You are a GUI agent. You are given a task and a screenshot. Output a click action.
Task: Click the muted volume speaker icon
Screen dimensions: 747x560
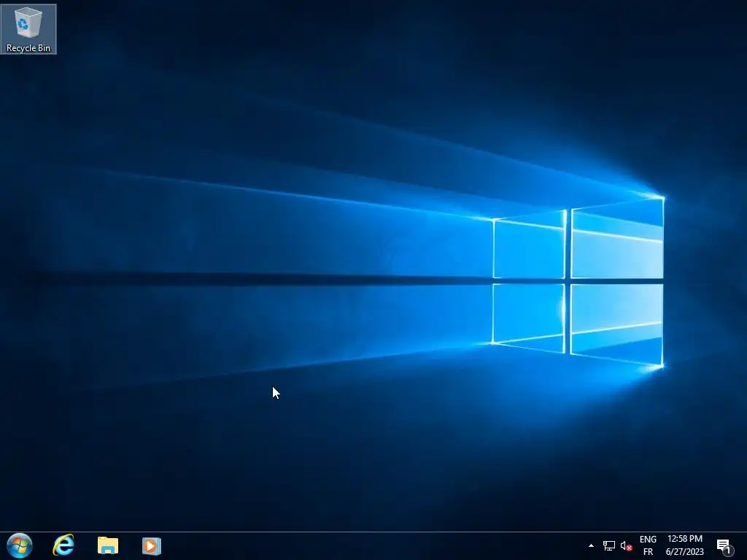[x=626, y=545]
